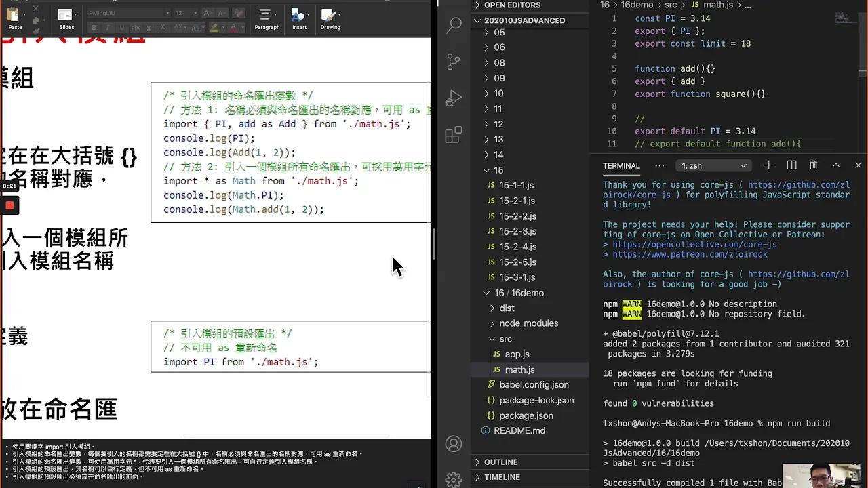Open the Run and Debug view
Image resolution: width=868 pixels, height=488 pixels.
click(453, 98)
